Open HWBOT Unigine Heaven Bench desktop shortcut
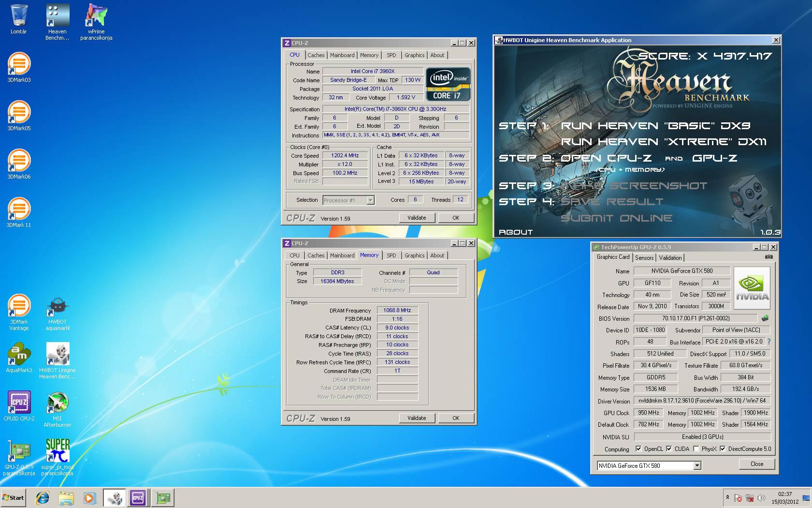This screenshot has width=812, height=508. click(x=58, y=360)
